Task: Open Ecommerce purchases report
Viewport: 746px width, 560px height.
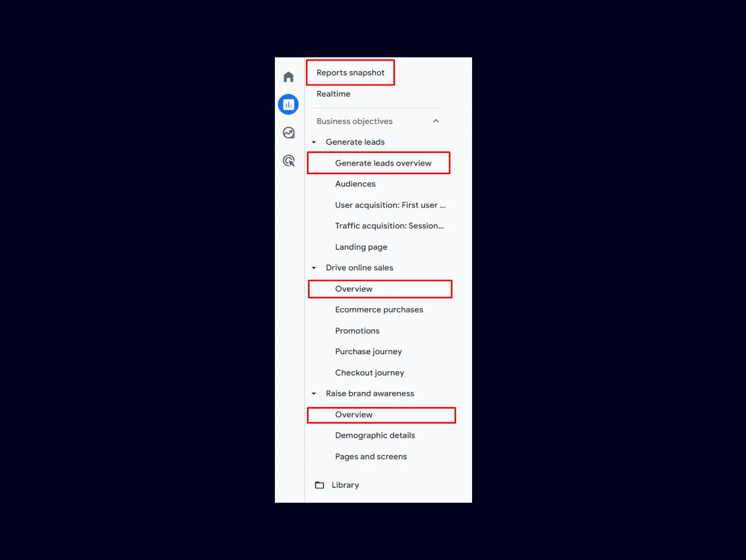Action: (x=379, y=310)
